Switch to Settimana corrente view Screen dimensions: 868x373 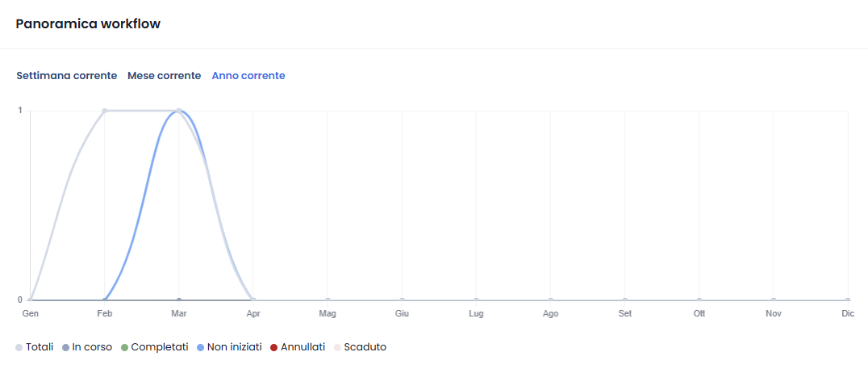(x=66, y=75)
